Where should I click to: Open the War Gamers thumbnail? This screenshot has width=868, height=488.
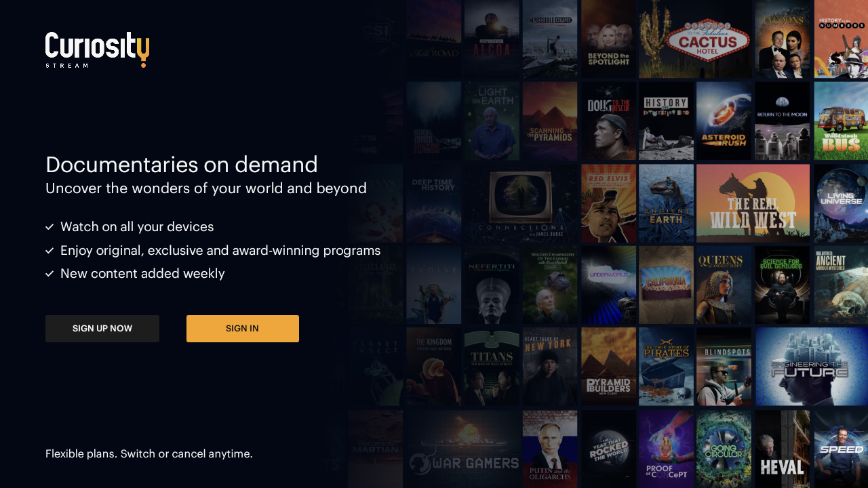tap(463, 449)
